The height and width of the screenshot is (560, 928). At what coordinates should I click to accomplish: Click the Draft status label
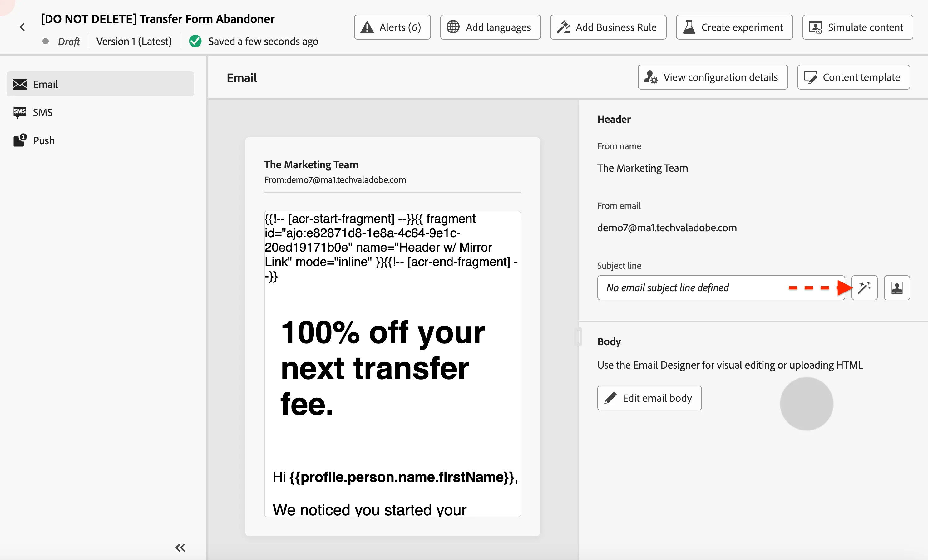pyautogui.click(x=69, y=42)
